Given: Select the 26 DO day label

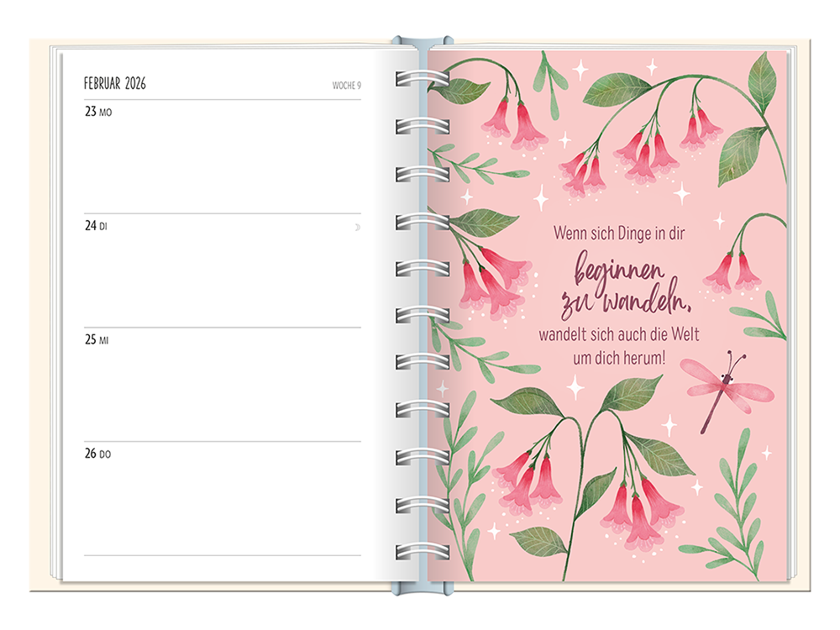Looking at the screenshot, I should click(x=97, y=454).
